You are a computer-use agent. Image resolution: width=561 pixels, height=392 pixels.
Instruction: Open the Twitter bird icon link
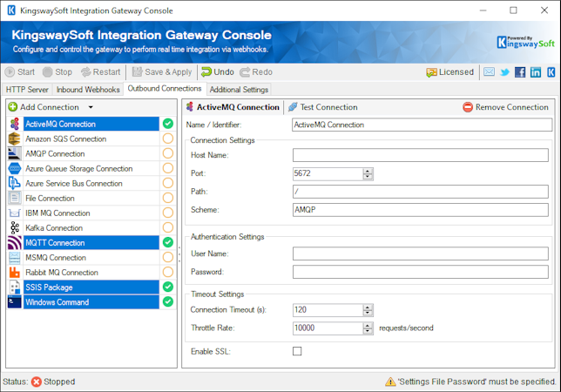tap(504, 72)
